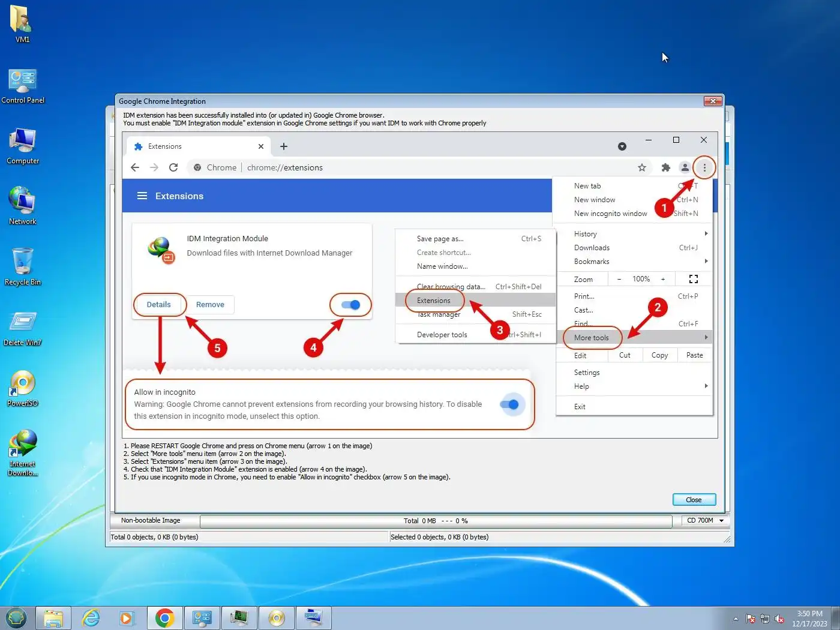
Task: Select the Recycle Bin desktop icon
Action: 23,267
